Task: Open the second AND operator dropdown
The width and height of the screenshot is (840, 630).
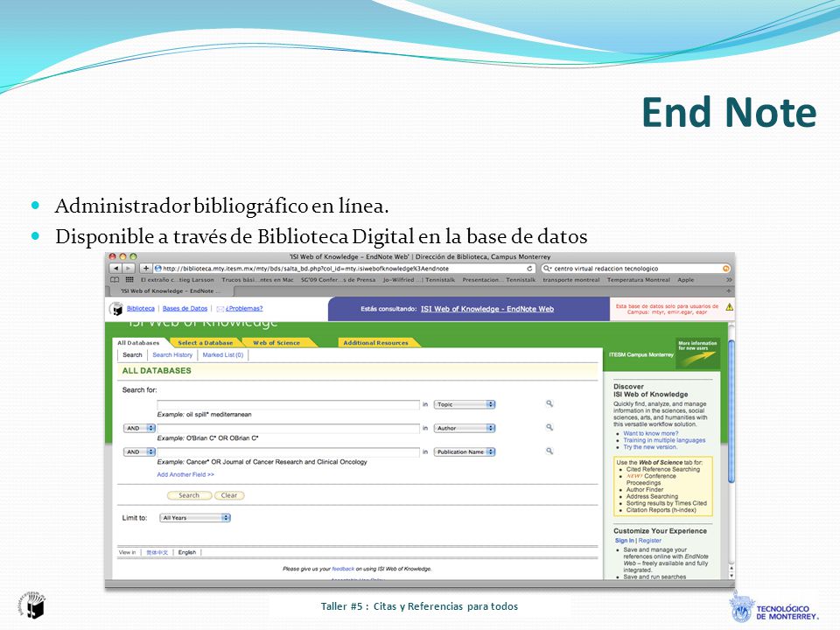Action: pos(139,452)
